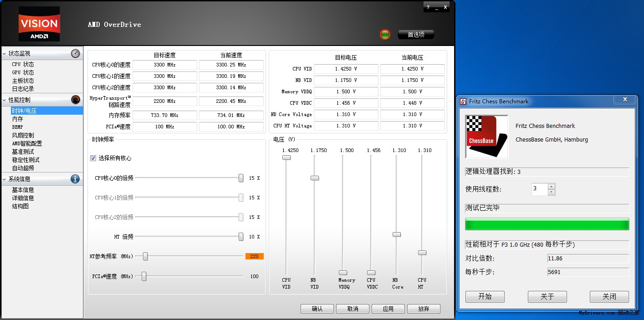
Task: Click the PCIe速度 slider handle
Action: (144, 276)
